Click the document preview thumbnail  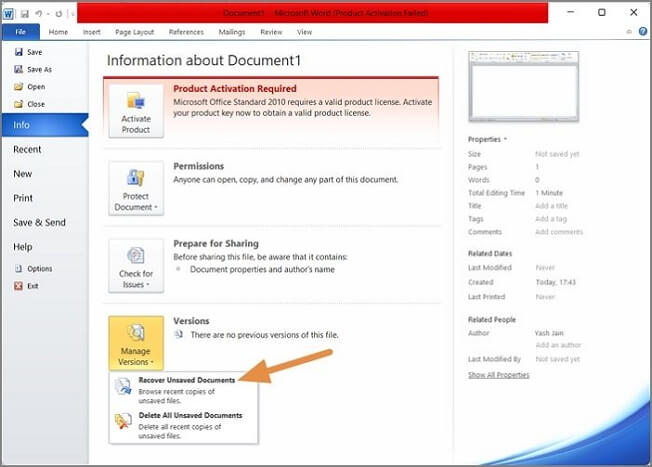coord(524,86)
